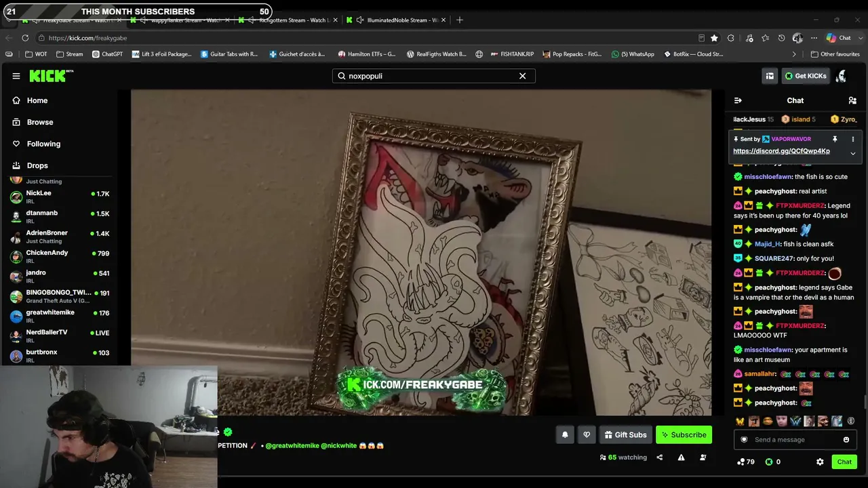
Task: Click misschloefawn username in fish message
Action: 768,177
